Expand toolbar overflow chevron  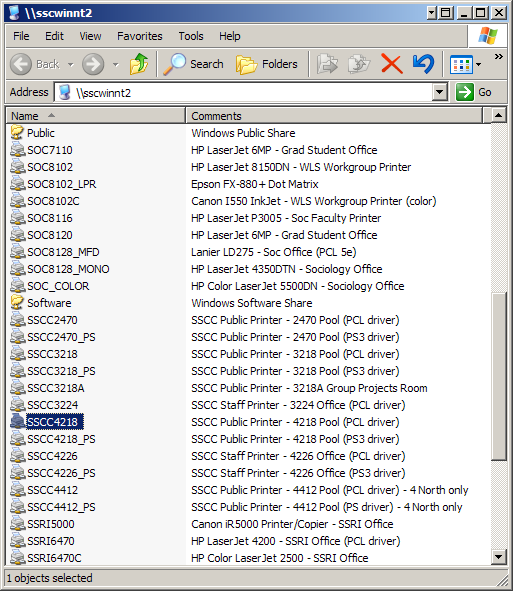pyautogui.click(x=499, y=57)
